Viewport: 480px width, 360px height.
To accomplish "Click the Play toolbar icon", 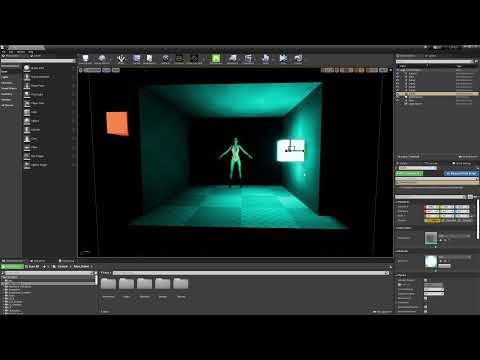I will (x=283, y=59).
